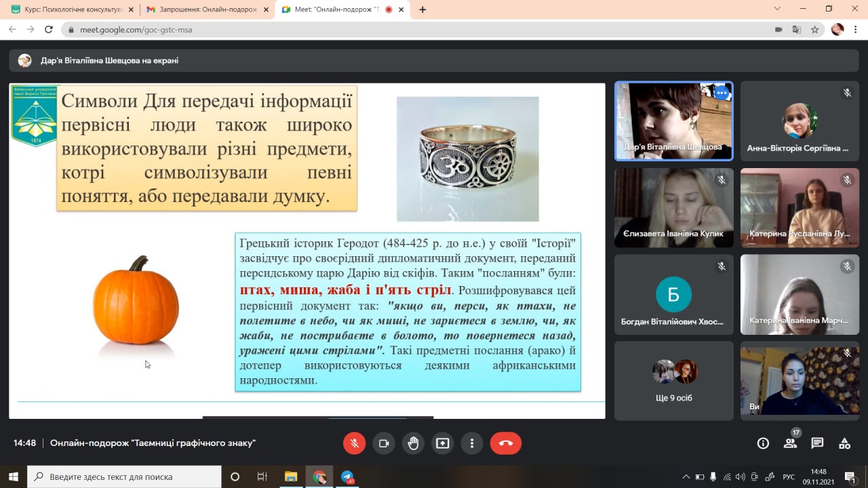Show hidden system tray icons
Viewport: 868px width, 488px height.
click(686, 476)
